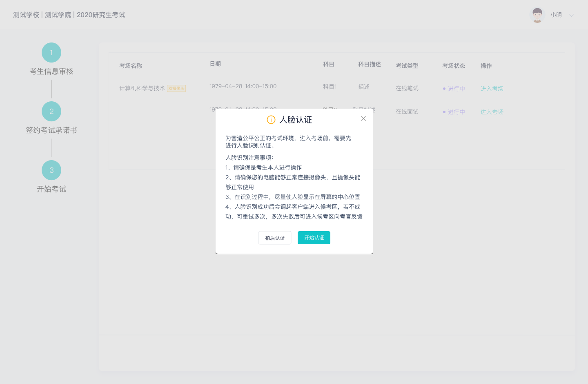Click the 开始考试 step label
Screen dimensions: 588x384
click(x=51, y=189)
